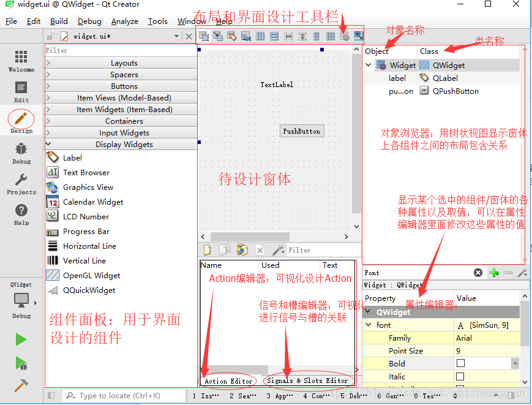Open the Debug mode in sidebar
Image resolution: width=532 pixels, height=405 pixels.
(21, 153)
